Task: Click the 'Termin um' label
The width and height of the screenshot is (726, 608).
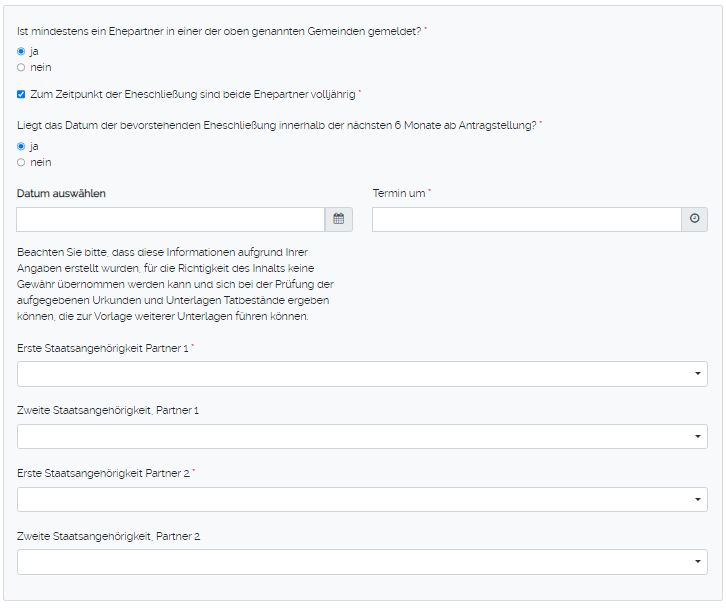Action: tap(399, 193)
